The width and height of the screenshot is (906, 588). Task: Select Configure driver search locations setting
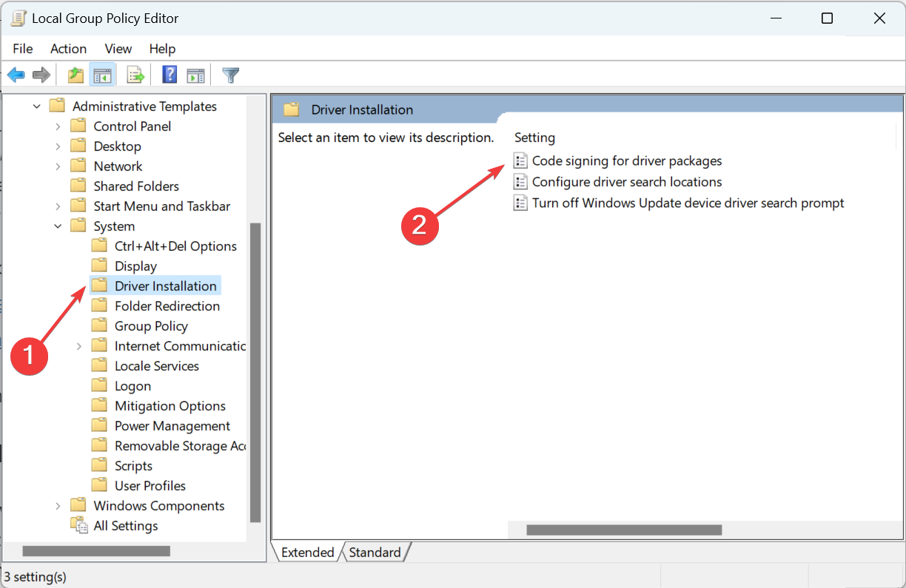click(x=627, y=181)
